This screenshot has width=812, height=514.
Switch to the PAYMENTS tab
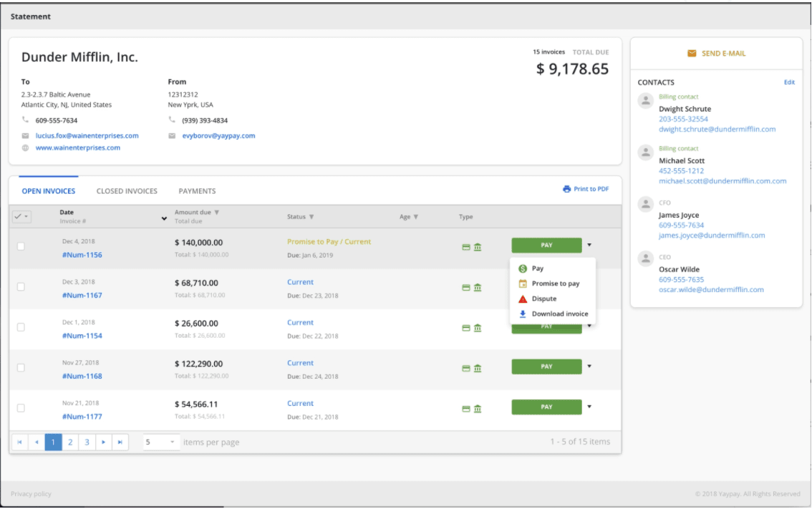coord(198,191)
